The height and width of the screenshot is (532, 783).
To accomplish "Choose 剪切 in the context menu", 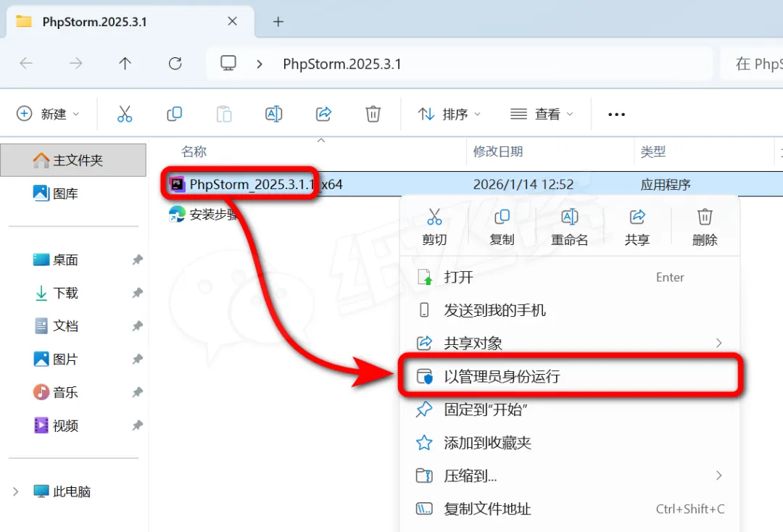I will [x=434, y=227].
